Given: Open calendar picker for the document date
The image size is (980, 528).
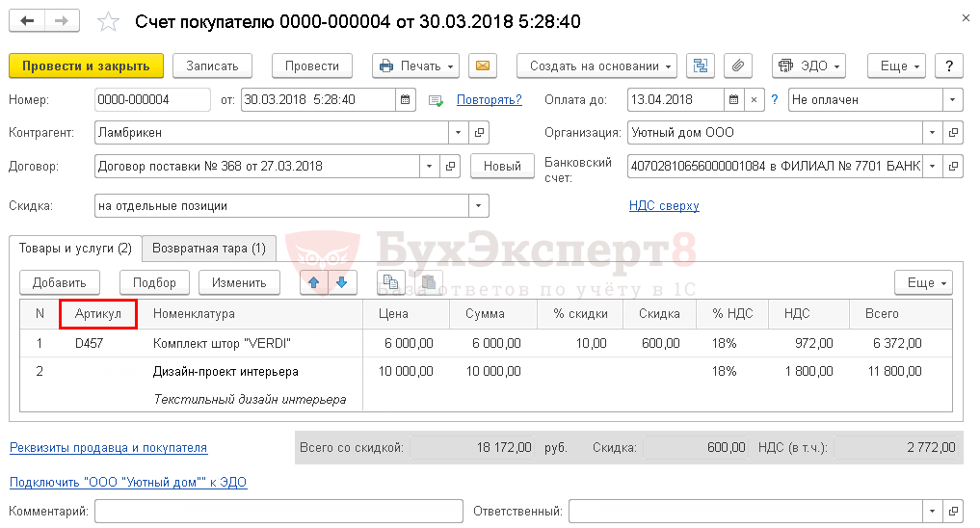Looking at the screenshot, I should click(x=406, y=100).
